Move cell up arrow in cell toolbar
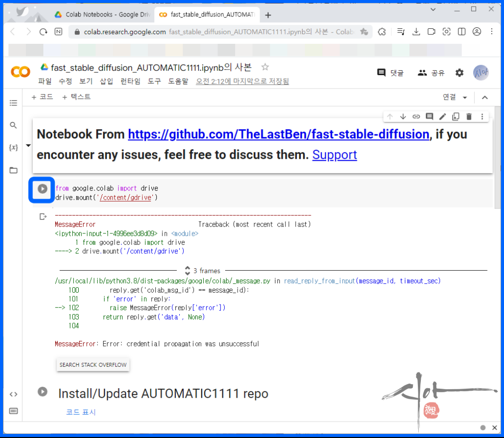Viewport: 504px width, 438px height. (x=390, y=116)
